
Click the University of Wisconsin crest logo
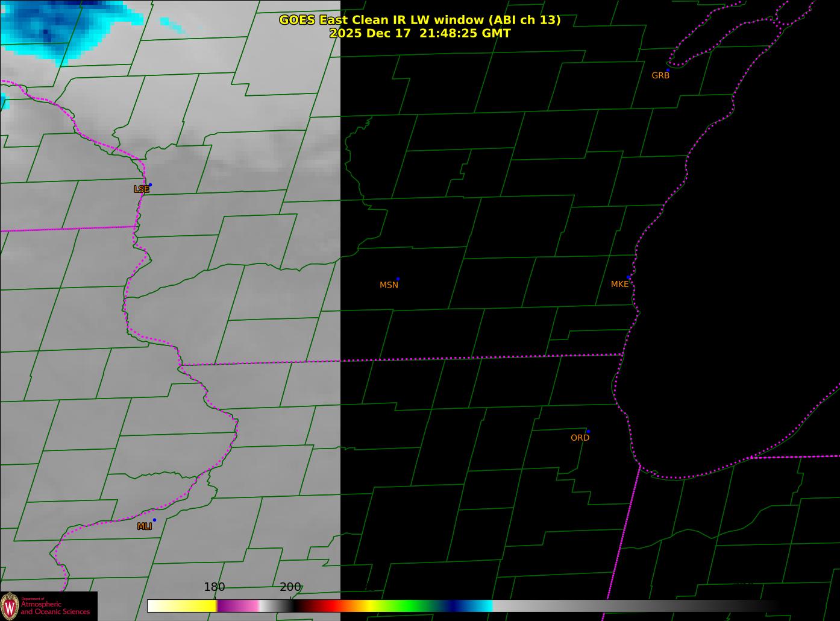point(10,606)
